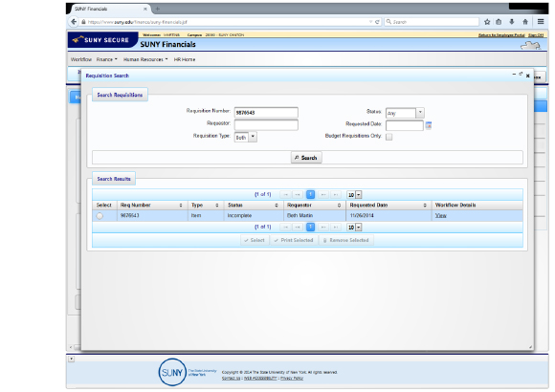
Task: Sort by Requestor column
Action: (339, 206)
